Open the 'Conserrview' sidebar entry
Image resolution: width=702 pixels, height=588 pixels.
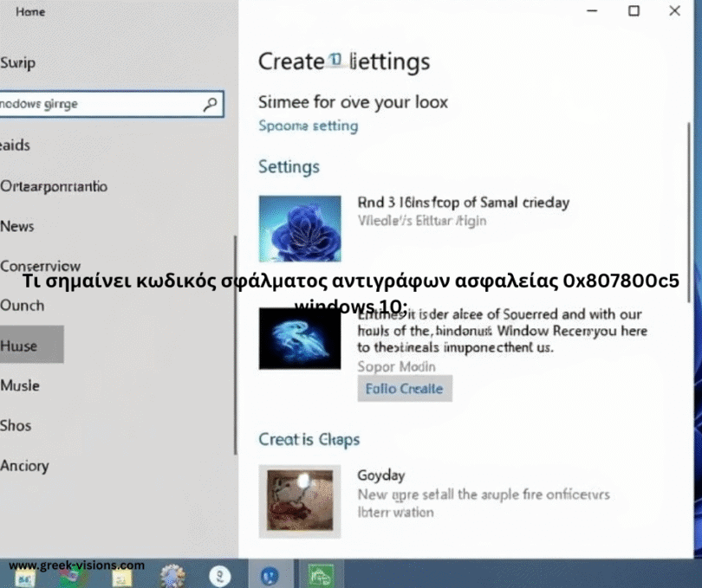40,266
